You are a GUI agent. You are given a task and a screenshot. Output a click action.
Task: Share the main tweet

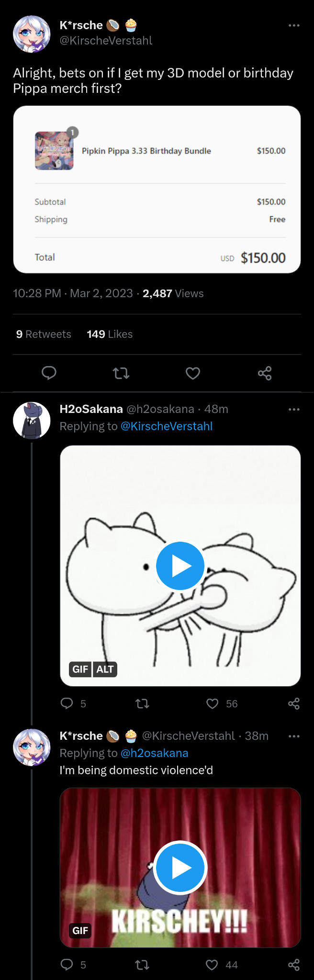265,373
